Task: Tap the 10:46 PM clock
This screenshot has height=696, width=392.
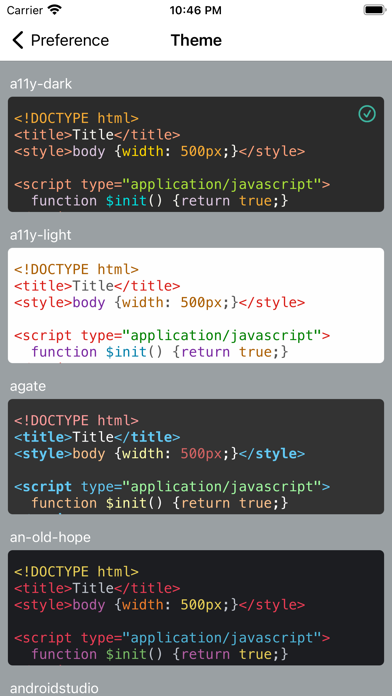Action: 196,10
